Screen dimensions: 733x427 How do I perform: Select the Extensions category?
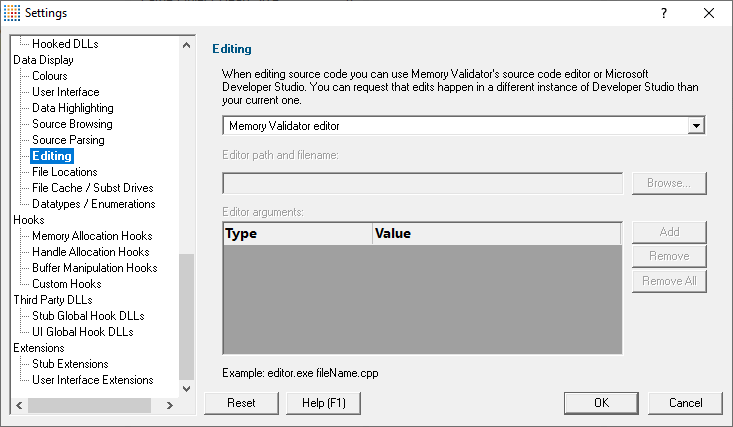(39, 348)
